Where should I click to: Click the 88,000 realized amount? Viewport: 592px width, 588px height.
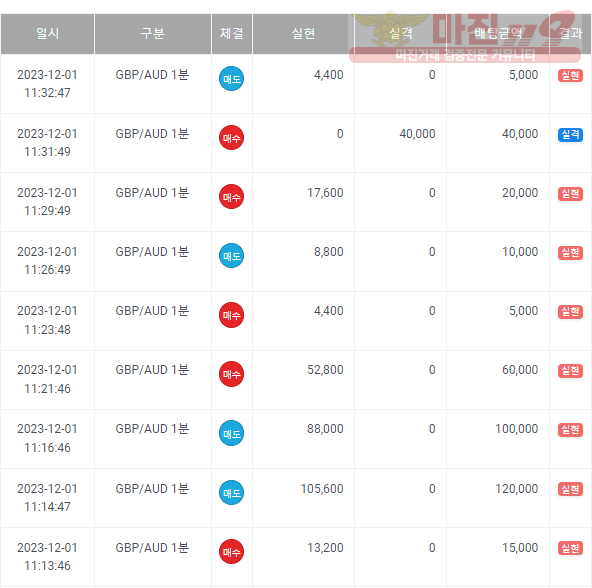(325, 429)
